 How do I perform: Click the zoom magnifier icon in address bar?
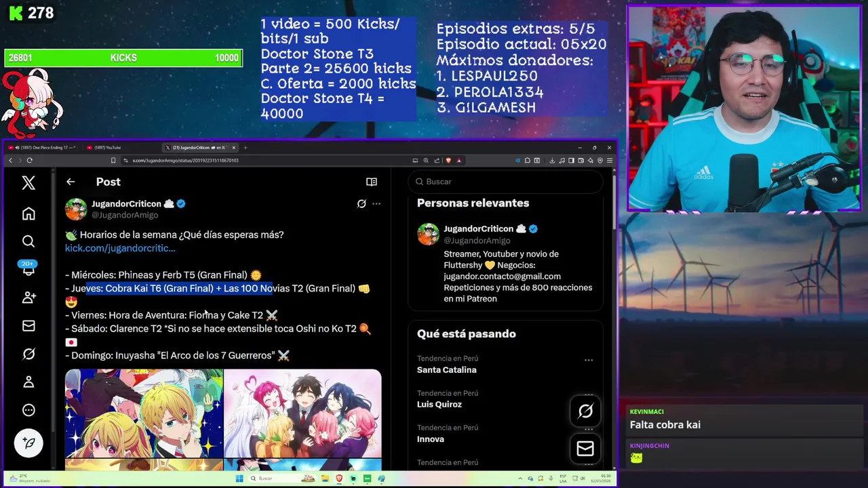coord(426,161)
